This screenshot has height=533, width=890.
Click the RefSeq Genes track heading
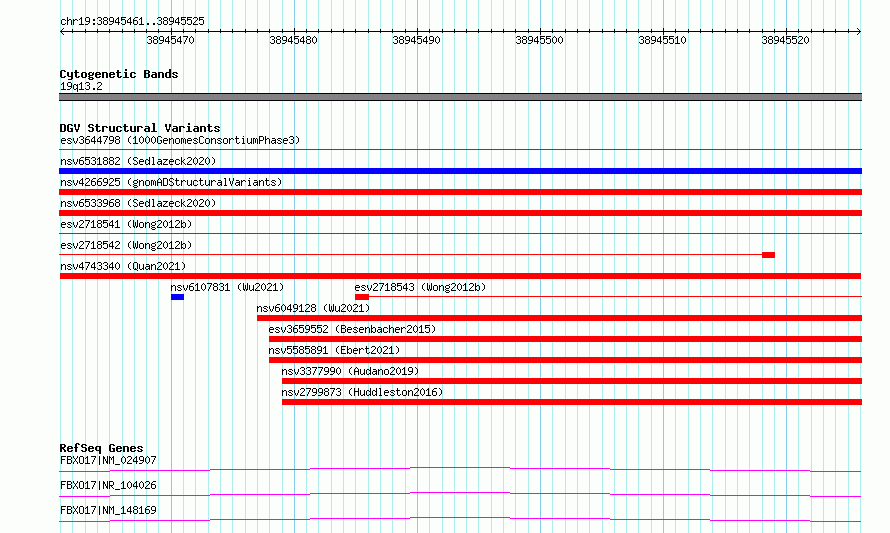click(x=101, y=448)
